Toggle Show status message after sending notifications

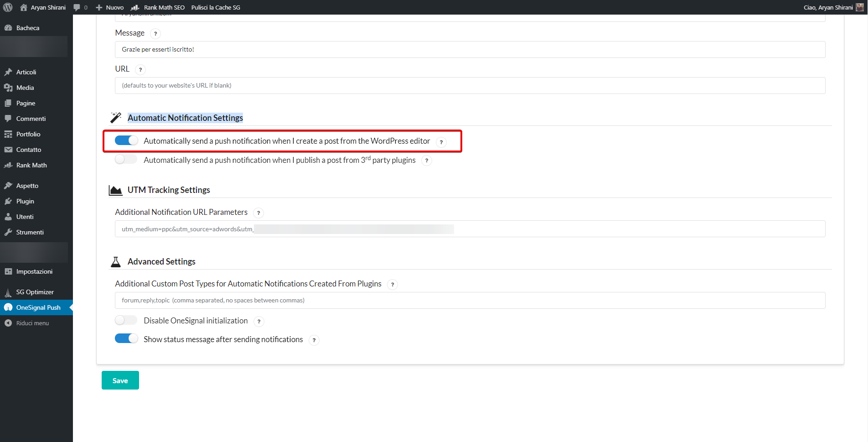(126, 338)
